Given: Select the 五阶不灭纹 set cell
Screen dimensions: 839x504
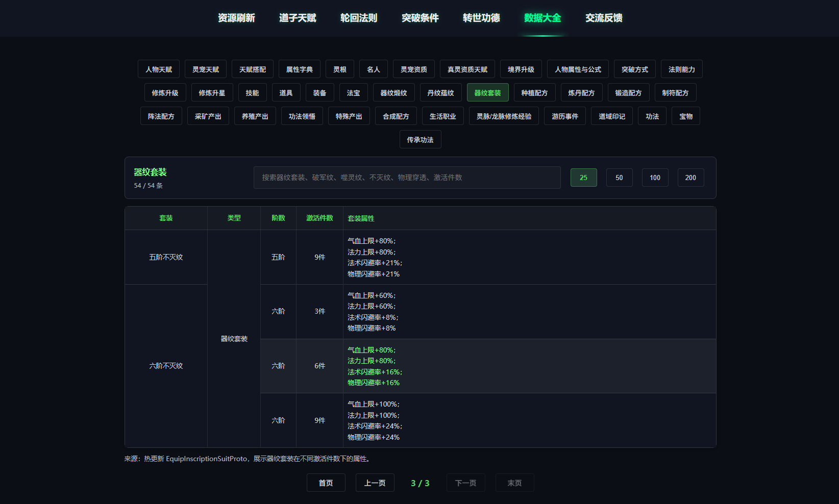Looking at the screenshot, I should [x=166, y=257].
